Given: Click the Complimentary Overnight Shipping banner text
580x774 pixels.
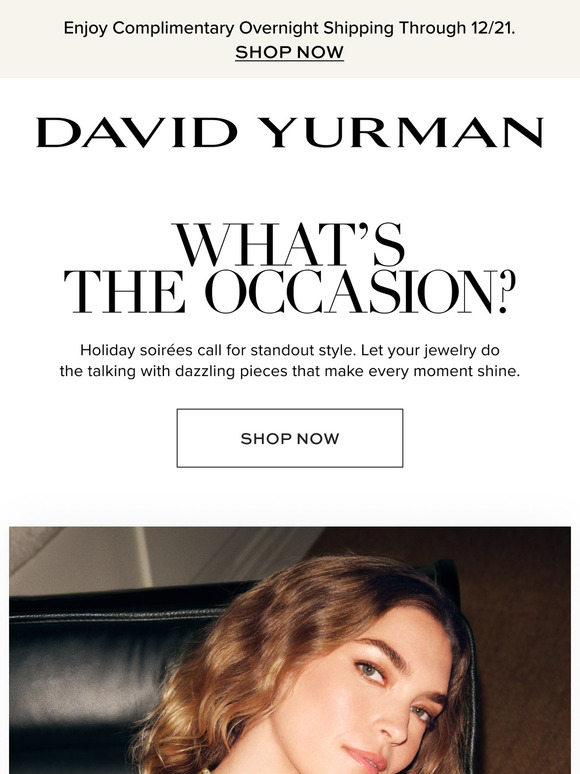Looking at the screenshot, I should (x=289, y=28).
